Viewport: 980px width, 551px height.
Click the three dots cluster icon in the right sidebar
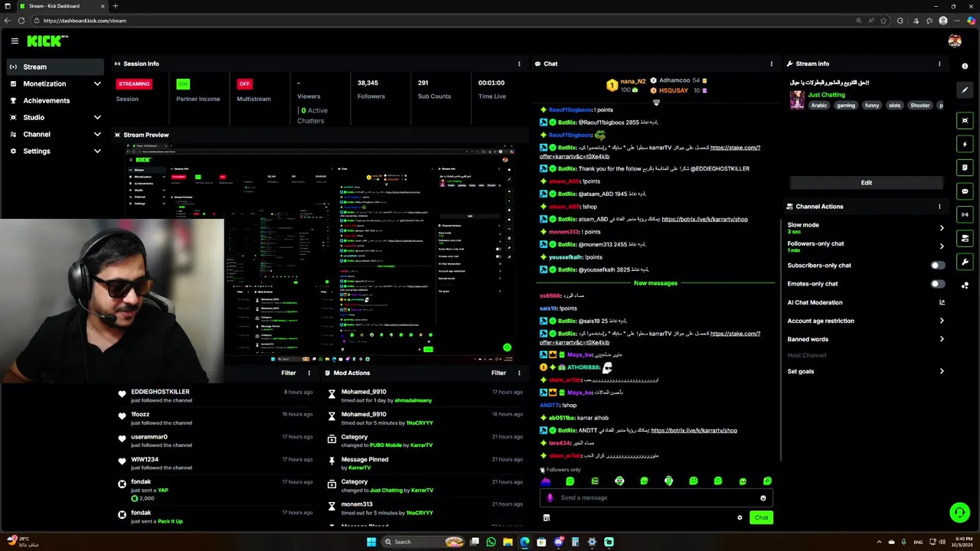click(x=965, y=285)
